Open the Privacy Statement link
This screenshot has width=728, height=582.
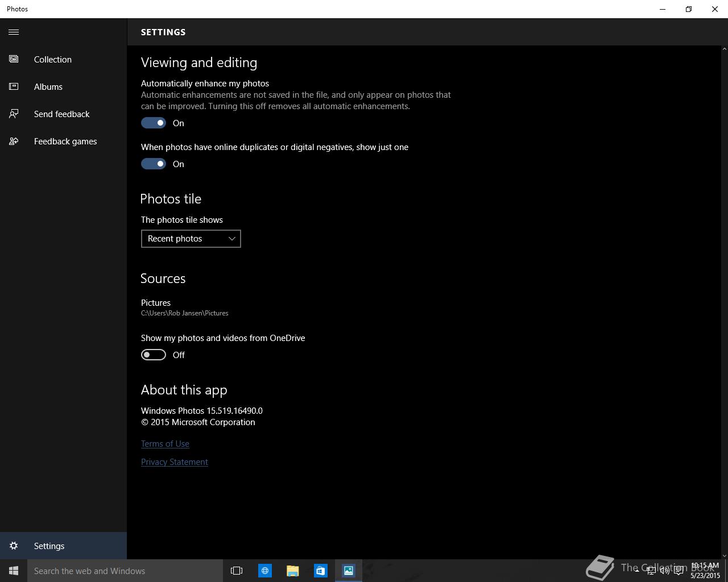175,462
